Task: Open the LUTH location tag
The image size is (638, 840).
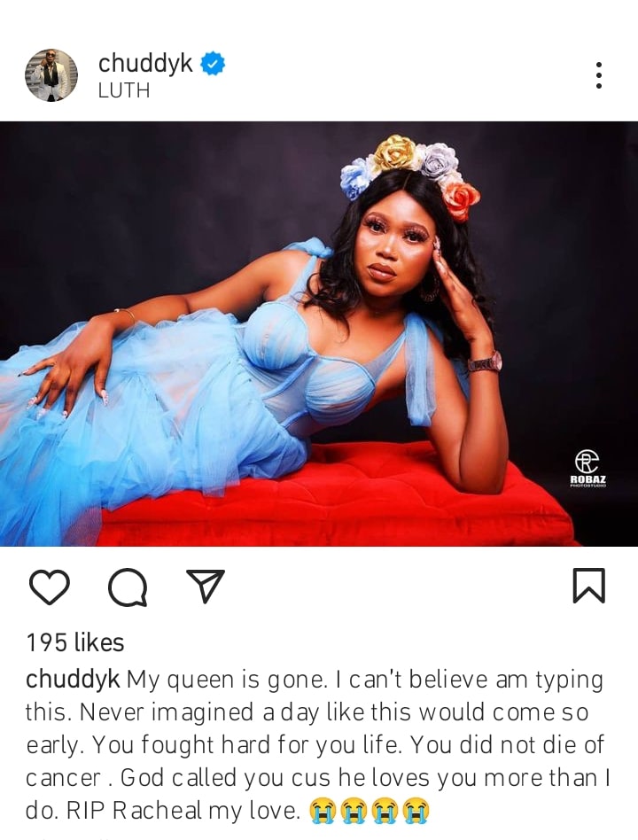Action: pyautogui.click(x=124, y=90)
